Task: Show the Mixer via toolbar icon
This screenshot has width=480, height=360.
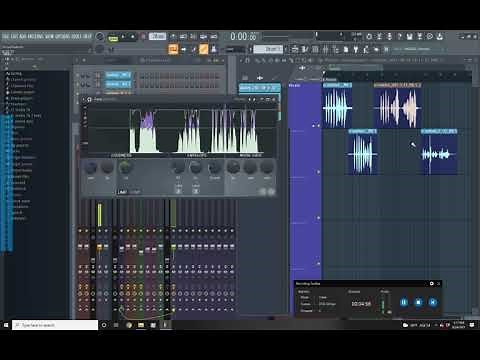Action: click(x=325, y=49)
